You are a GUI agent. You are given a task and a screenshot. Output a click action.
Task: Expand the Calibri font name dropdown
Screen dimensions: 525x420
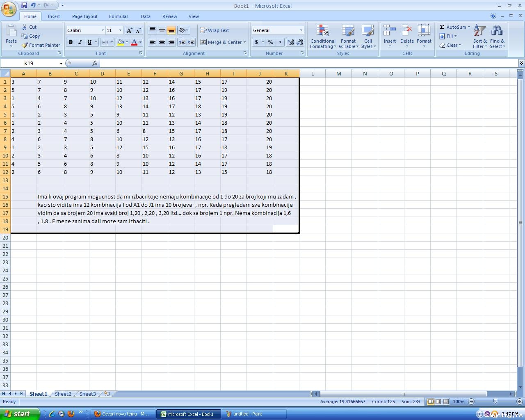click(103, 30)
